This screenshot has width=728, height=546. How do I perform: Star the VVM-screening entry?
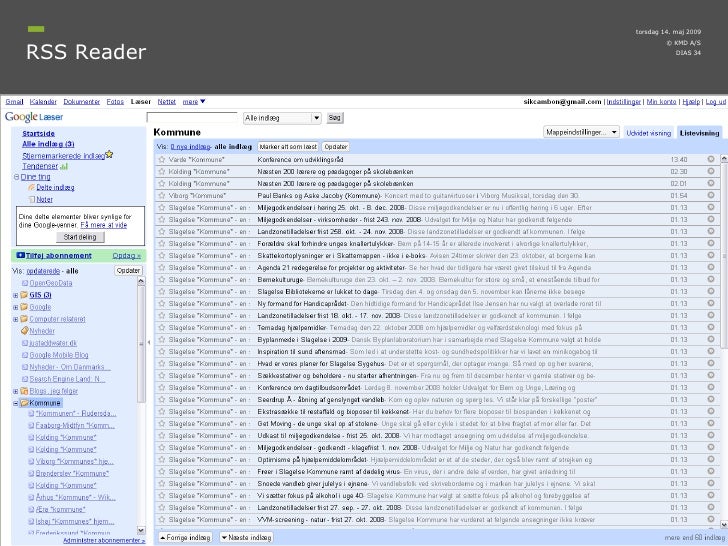pos(162,520)
